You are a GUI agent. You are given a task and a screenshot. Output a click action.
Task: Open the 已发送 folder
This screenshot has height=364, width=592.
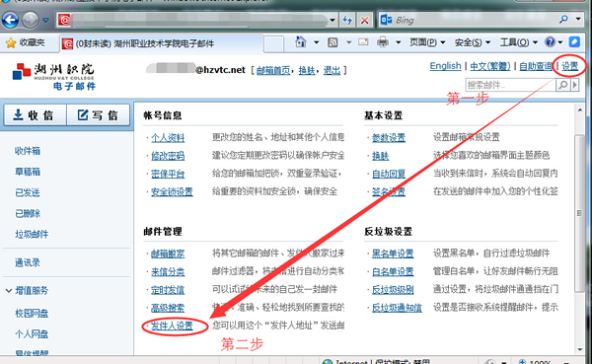click(x=28, y=192)
